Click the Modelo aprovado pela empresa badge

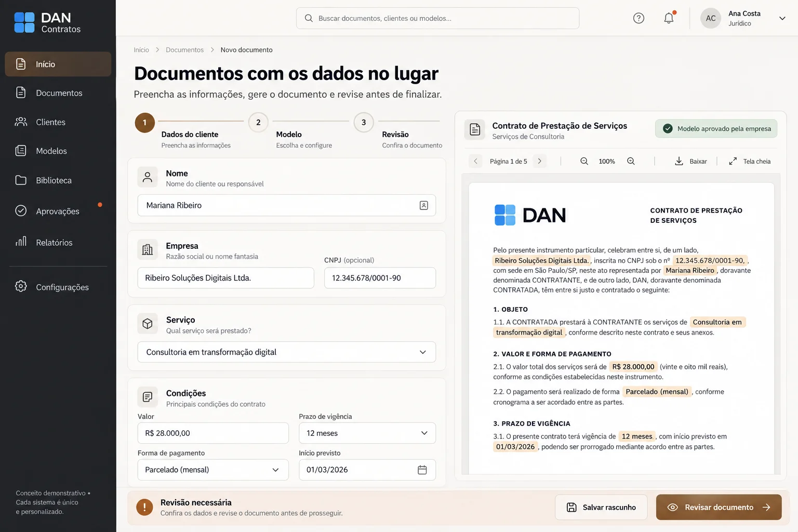coord(716,129)
